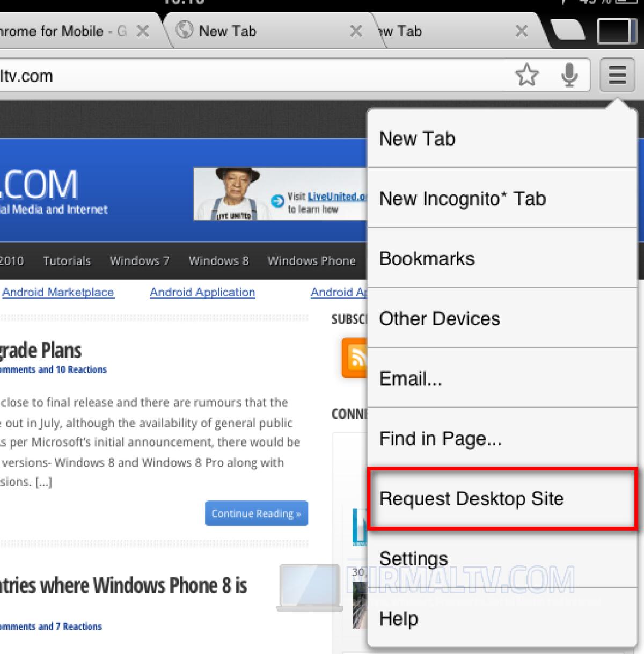Open the Chrome menu via hamburger icon

617,75
